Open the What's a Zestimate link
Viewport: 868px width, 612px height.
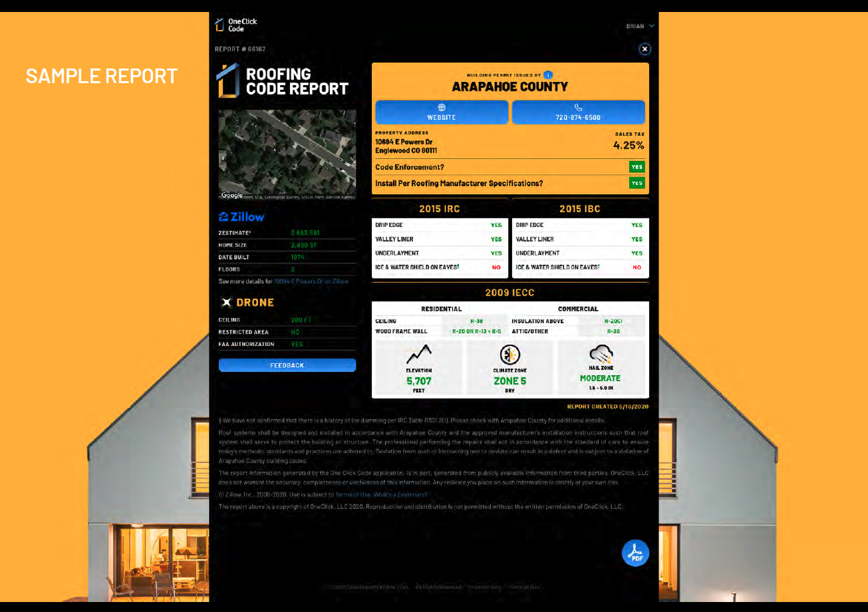tap(400, 494)
